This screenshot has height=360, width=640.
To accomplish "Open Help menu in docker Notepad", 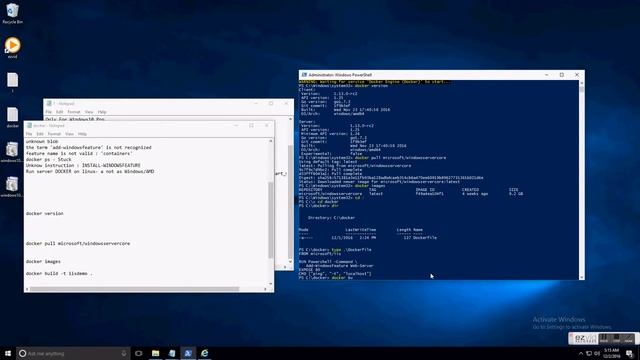I will (82, 134).
